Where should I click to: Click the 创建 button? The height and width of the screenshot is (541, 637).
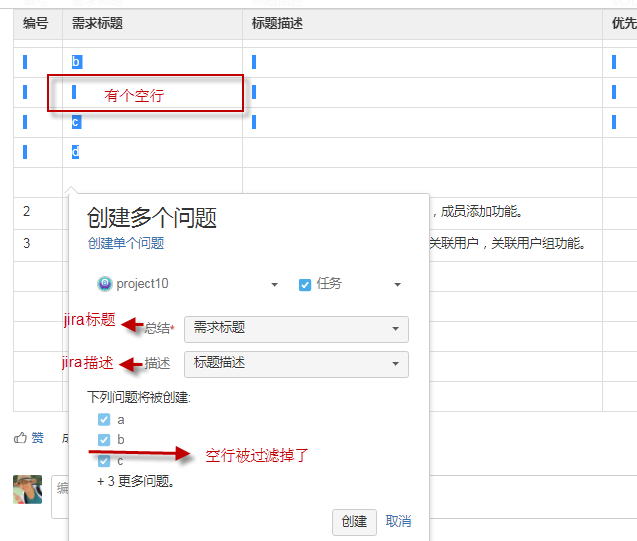pyautogui.click(x=354, y=522)
